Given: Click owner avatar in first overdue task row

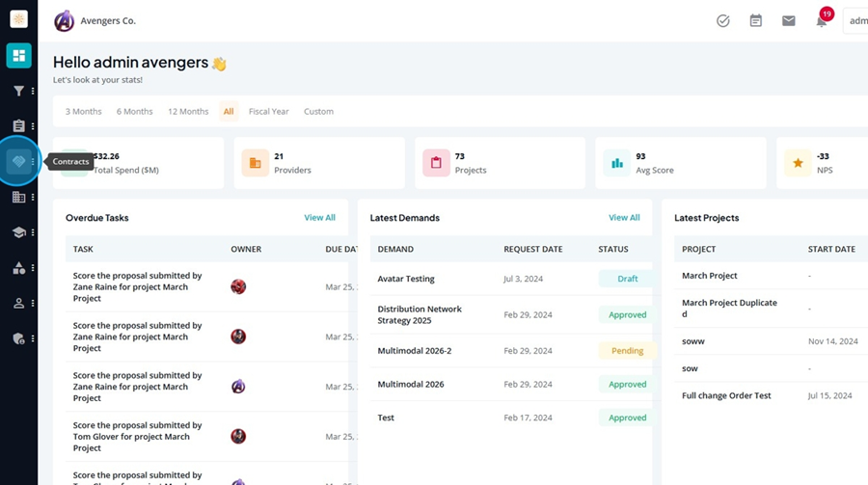Looking at the screenshot, I should (238, 286).
